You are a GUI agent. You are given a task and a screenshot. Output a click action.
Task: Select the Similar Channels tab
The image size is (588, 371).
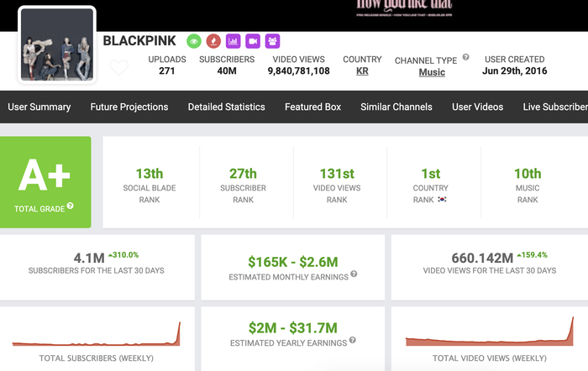pos(396,107)
